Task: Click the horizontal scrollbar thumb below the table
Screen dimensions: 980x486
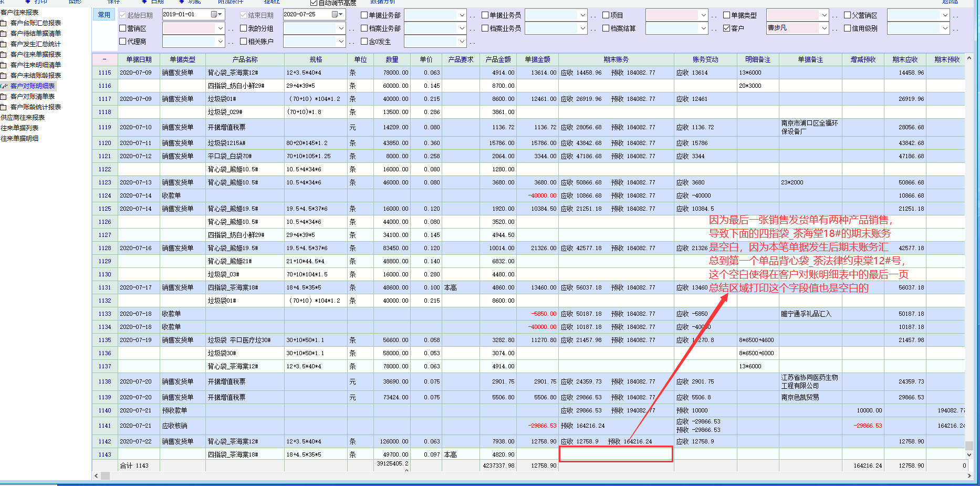Action: pyautogui.click(x=106, y=476)
